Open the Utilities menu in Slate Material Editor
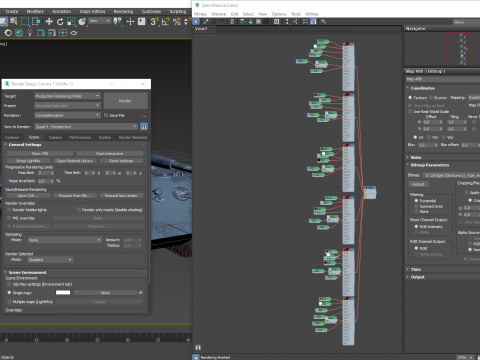480x360 pixels. tap(312, 14)
